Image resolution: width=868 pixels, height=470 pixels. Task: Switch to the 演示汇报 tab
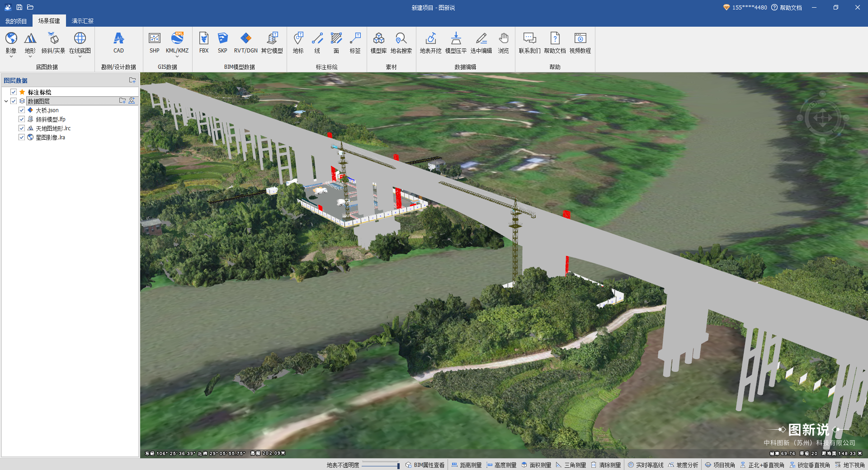[82, 21]
